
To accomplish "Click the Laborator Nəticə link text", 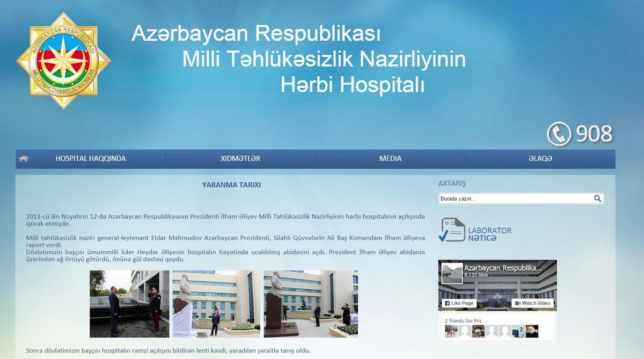I will pos(489,234).
